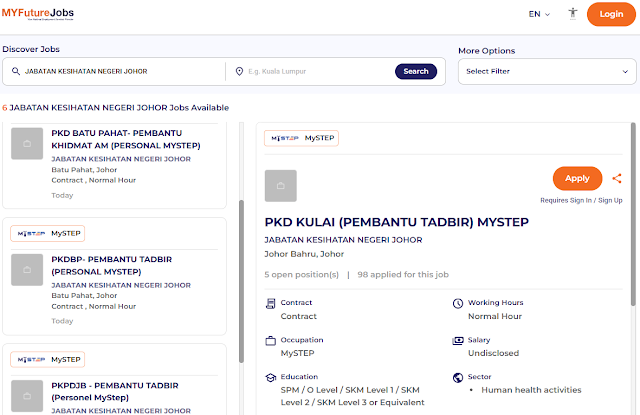The image size is (640, 415).
Task: Click the Undisclosed salary value
Action: [493, 353]
